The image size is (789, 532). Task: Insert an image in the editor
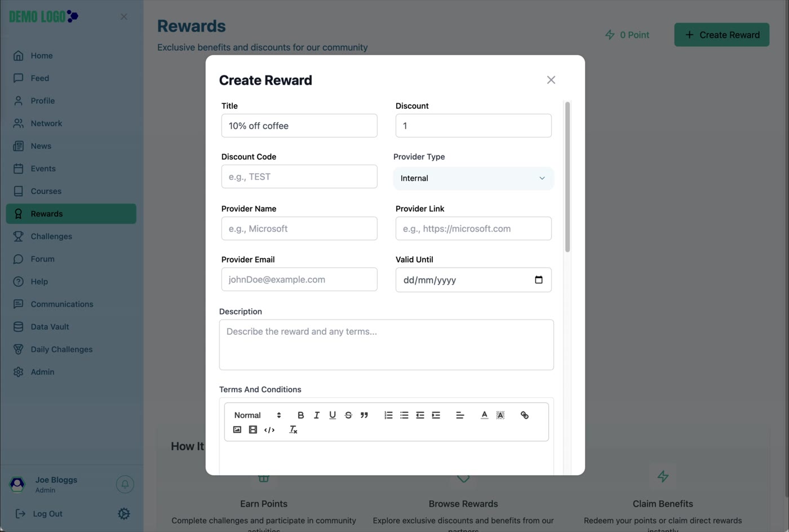[237, 429]
